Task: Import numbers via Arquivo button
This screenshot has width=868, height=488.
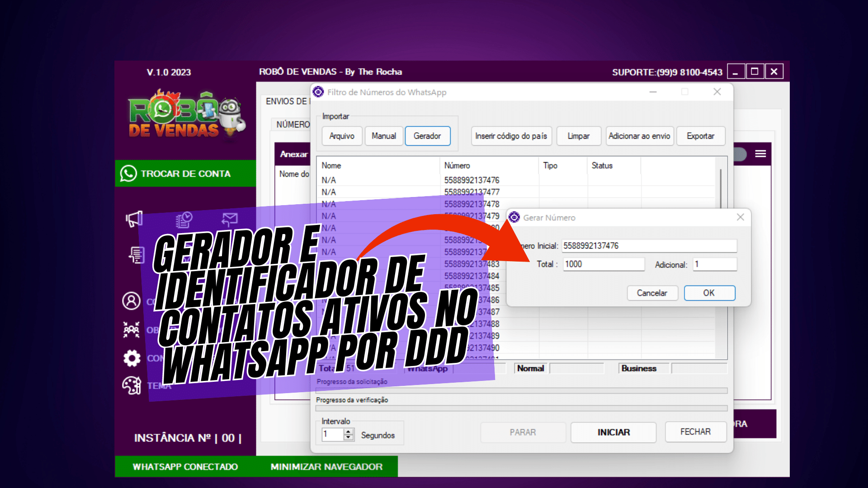Action: (342, 136)
